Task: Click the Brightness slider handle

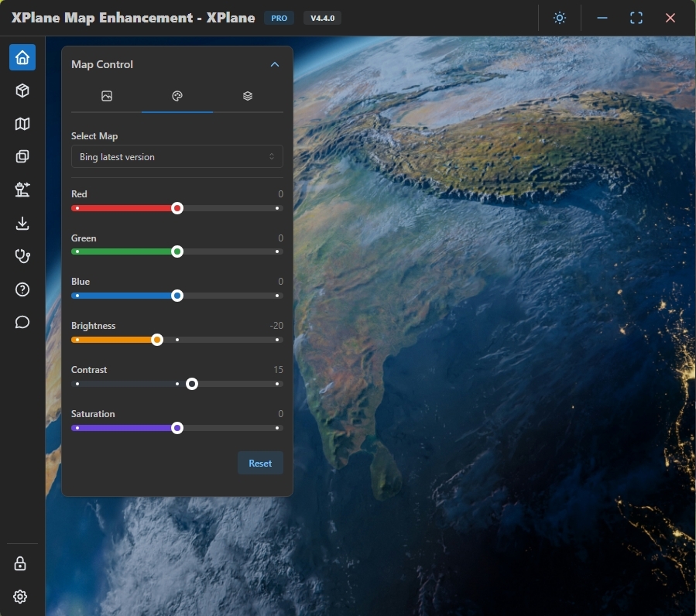Action: pyautogui.click(x=157, y=340)
